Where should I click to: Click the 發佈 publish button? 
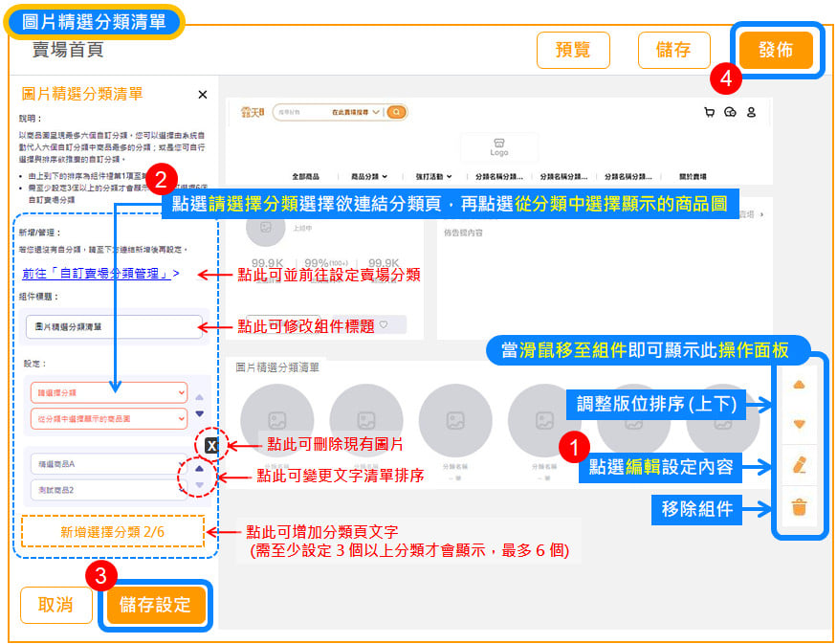tap(775, 51)
